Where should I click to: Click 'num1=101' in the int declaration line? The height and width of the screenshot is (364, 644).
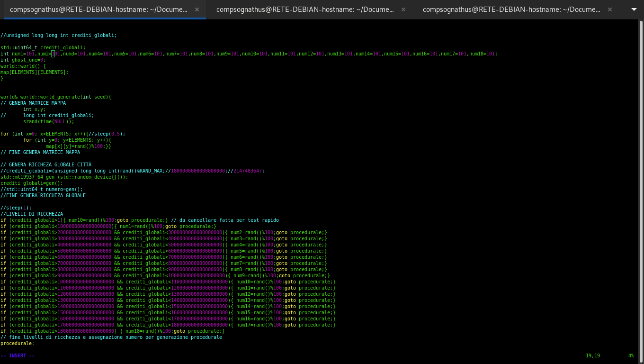[x=23, y=54]
